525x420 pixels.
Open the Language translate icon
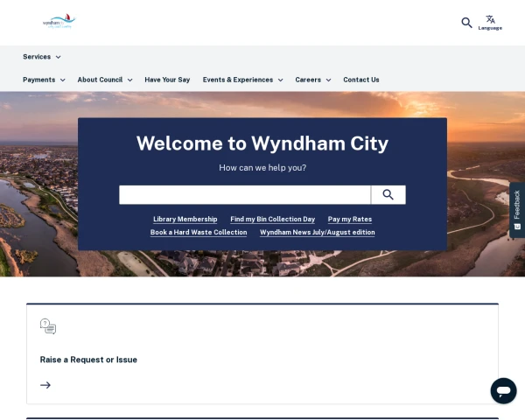coord(490,19)
